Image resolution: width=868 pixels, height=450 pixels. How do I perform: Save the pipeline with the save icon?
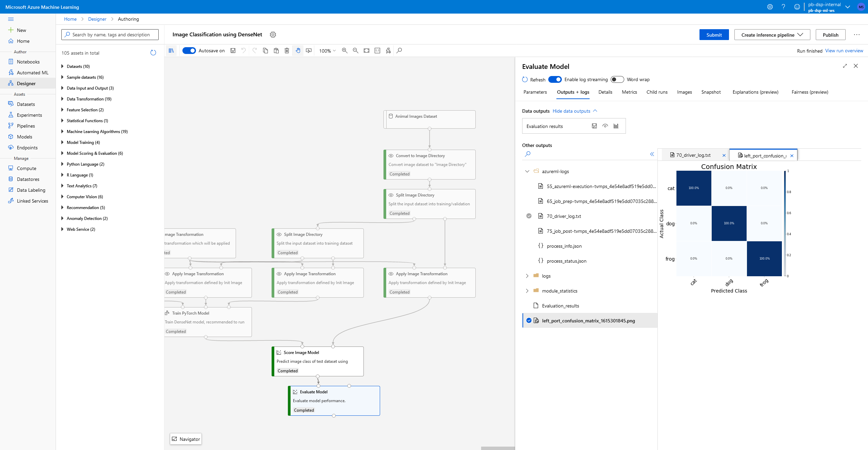click(x=233, y=50)
